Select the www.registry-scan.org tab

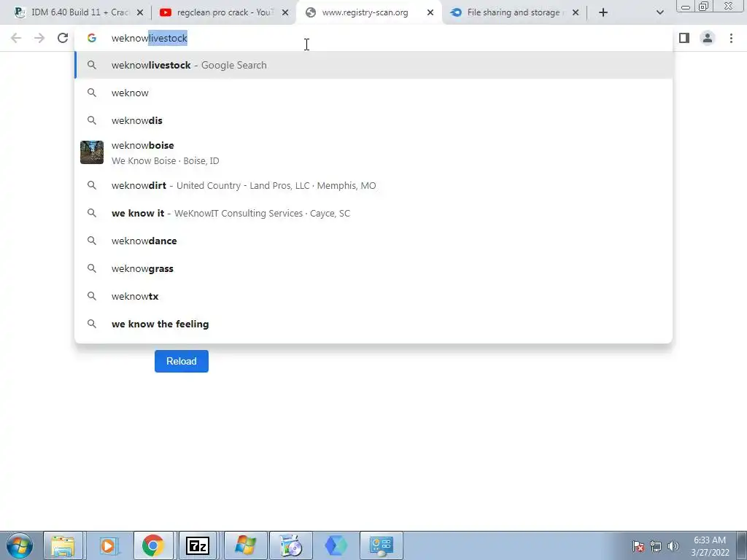tap(368, 12)
